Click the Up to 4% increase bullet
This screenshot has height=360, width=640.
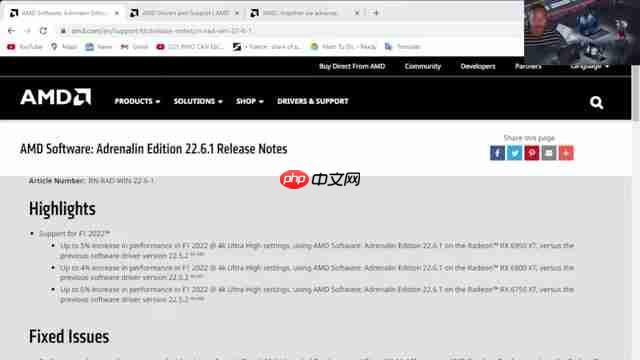[317, 273]
